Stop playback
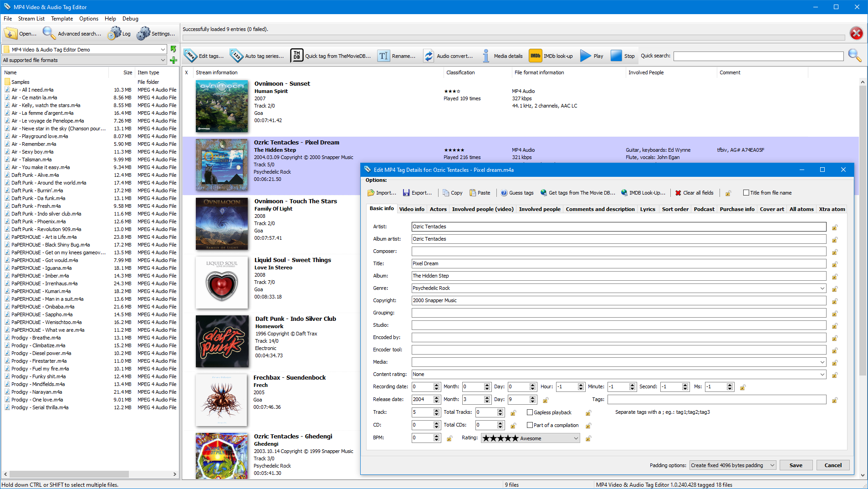This screenshot has height=489, width=868. point(623,56)
